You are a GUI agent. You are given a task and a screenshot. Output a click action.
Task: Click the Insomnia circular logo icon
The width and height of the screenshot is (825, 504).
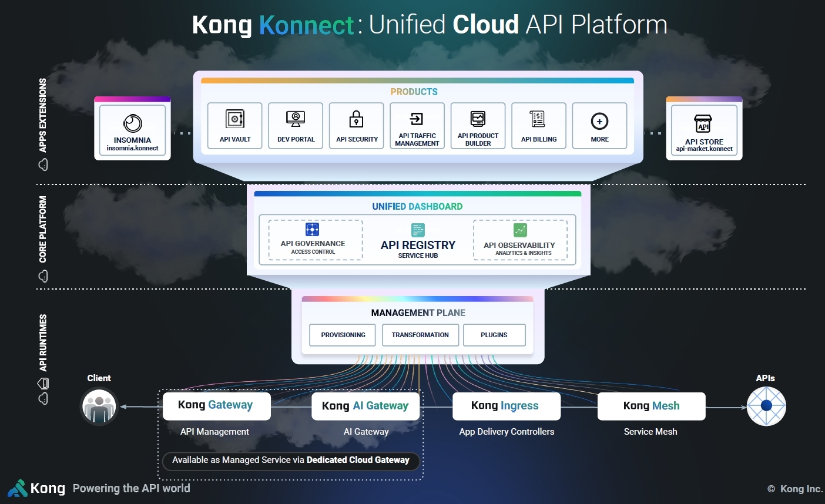pyautogui.click(x=133, y=123)
